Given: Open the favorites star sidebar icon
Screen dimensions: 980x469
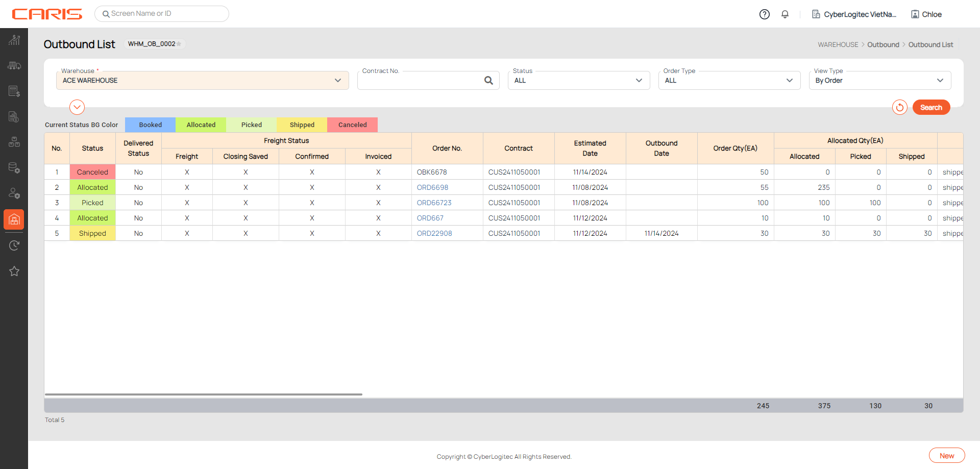Looking at the screenshot, I should pos(14,271).
